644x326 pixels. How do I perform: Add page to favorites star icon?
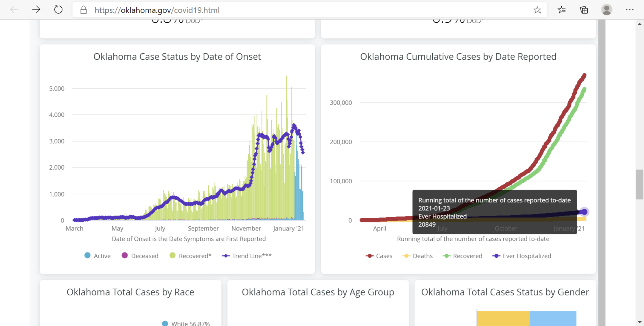(537, 10)
